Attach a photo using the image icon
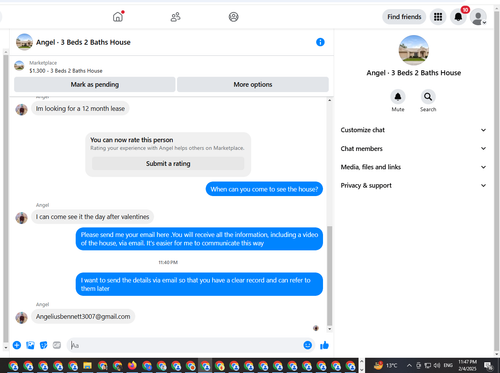Viewport: 500px width, 373px height. click(30, 345)
